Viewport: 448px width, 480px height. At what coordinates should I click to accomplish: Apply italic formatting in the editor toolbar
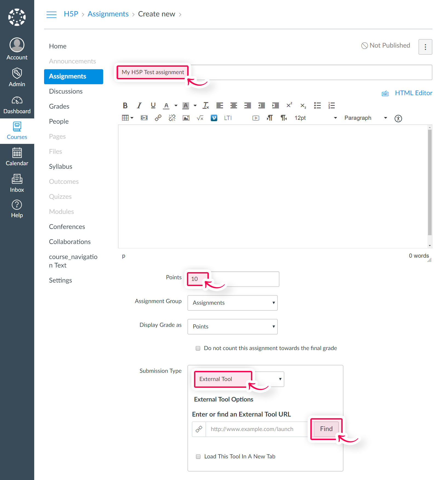tap(139, 106)
